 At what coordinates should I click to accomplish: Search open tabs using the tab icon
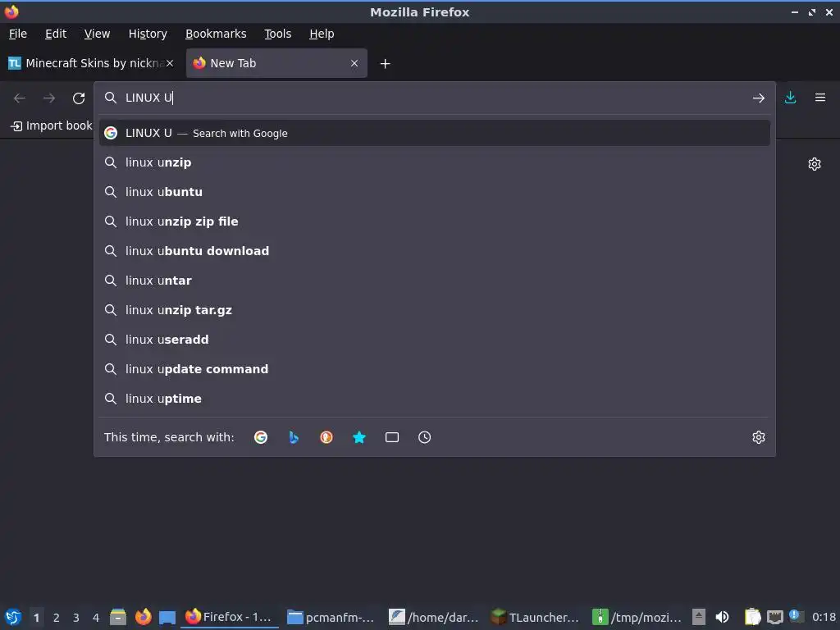(x=391, y=437)
